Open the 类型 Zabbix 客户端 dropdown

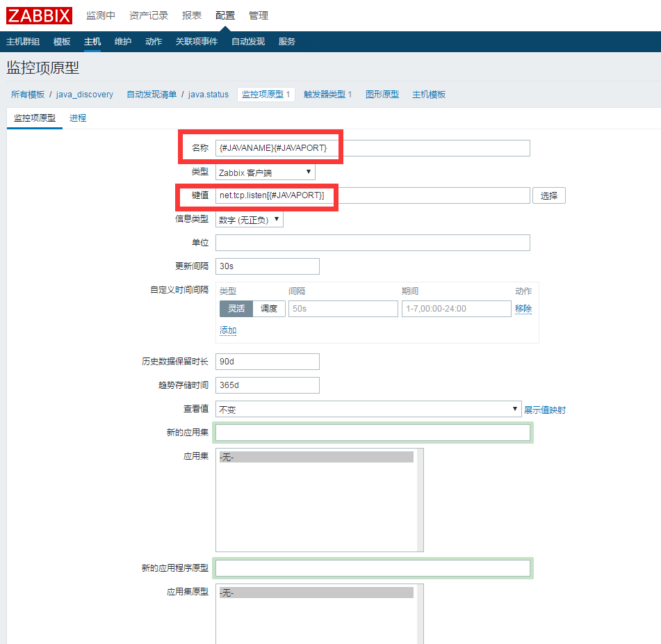click(x=265, y=172)
